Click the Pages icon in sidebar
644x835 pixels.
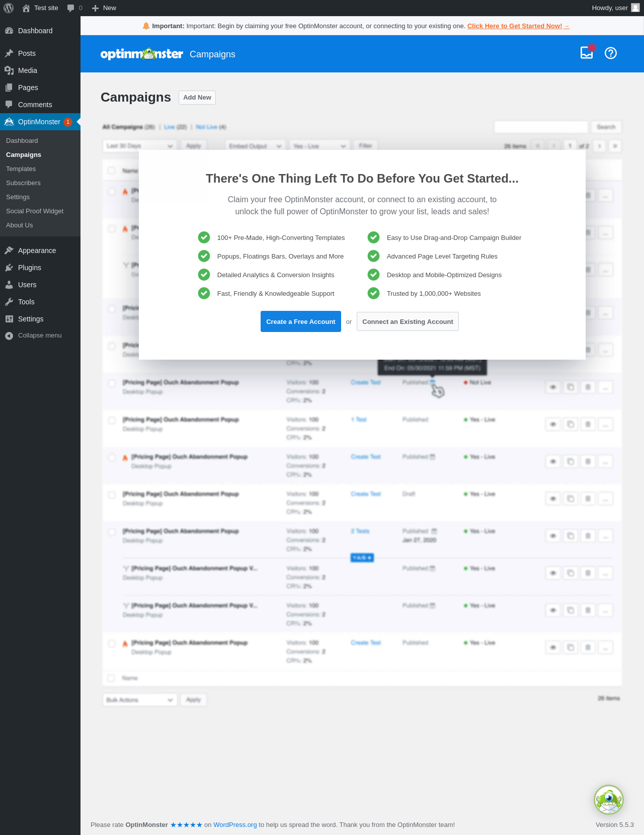click(9, 88)
